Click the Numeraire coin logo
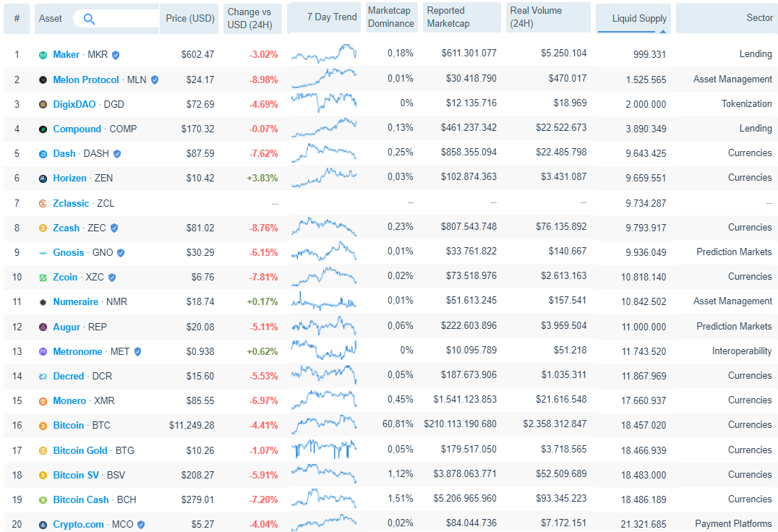 coord(43,302)
